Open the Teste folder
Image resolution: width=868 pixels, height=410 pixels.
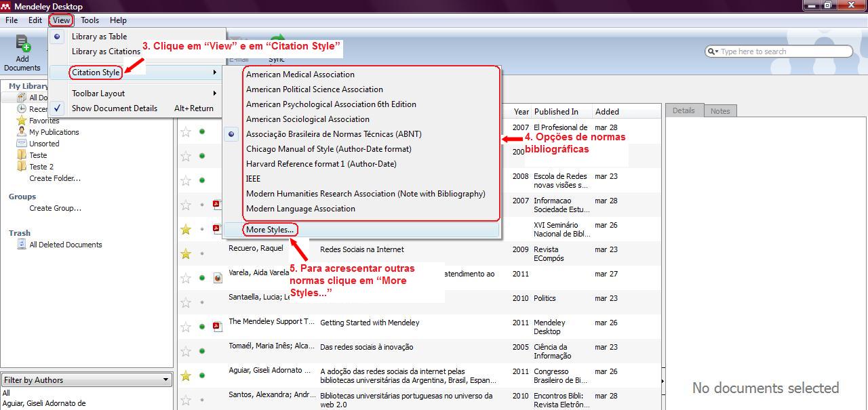pyautogui.click(x=38, y=155)
